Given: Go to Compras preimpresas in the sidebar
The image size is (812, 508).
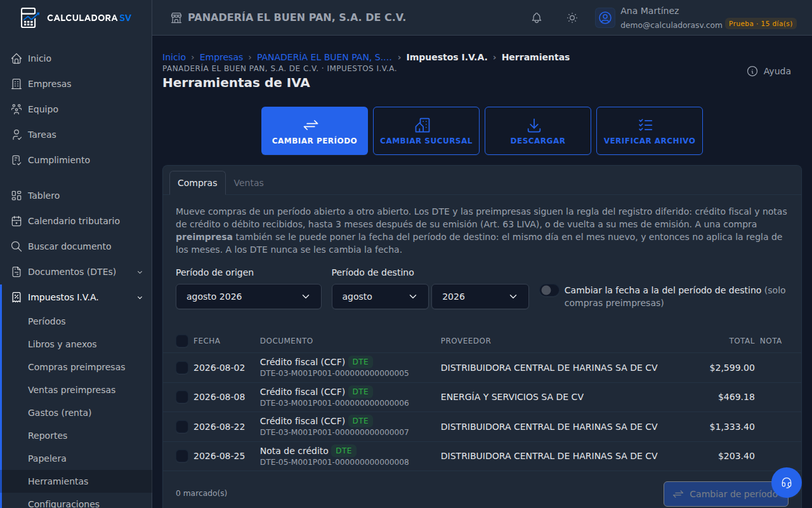Looking at the screenshot, I should click(77, 367).
